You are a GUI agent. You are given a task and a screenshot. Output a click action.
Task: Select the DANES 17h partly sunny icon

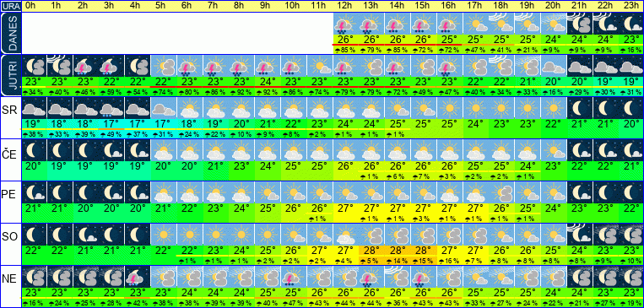pos(475,24)
